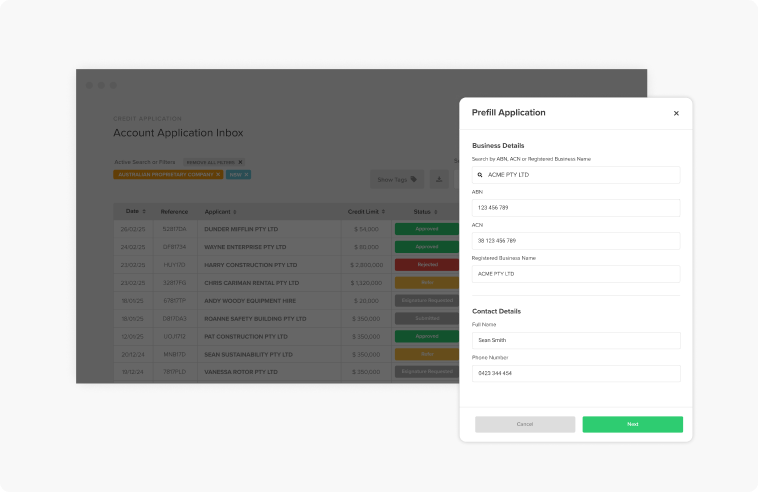Screen dimensions: 758x492
Task: Click the Show Tags button
Action: (397, 180)
